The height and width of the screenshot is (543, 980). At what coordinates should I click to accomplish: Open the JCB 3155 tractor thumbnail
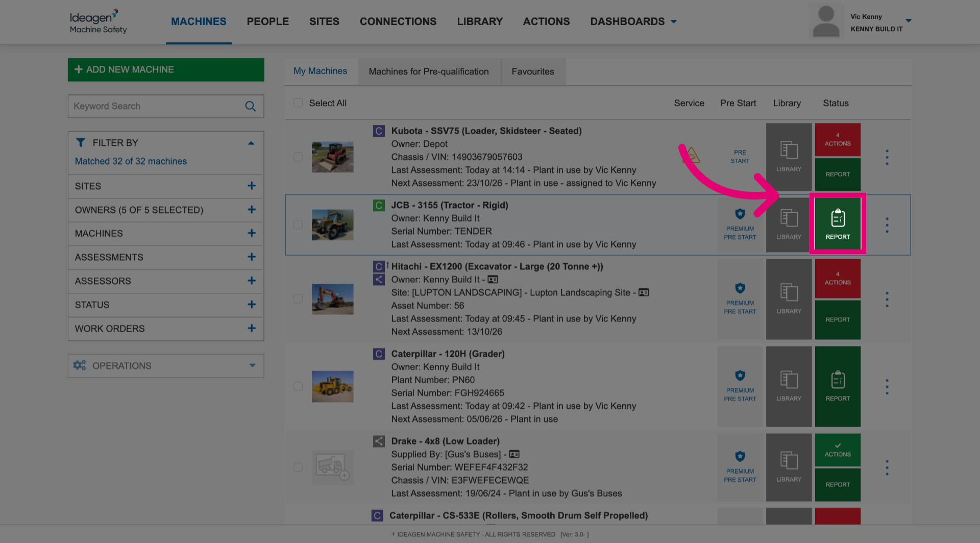pos(332,225)
